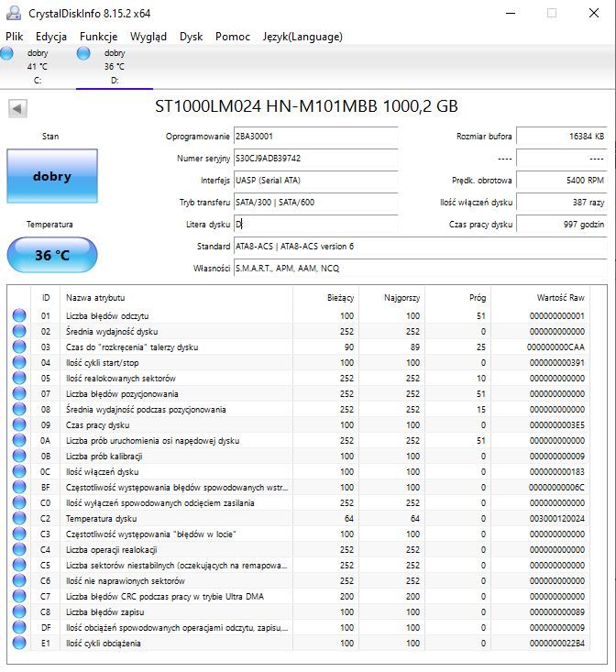
Task: Click the status orb for attribute C7
Action: click(x=19, y=597)
